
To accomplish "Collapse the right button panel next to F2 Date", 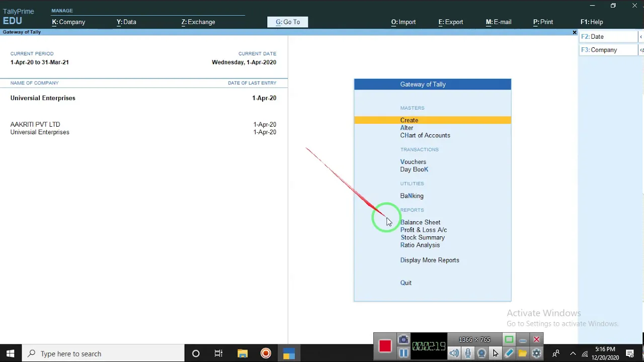I will pyautogui.click(x=641, y=37).
